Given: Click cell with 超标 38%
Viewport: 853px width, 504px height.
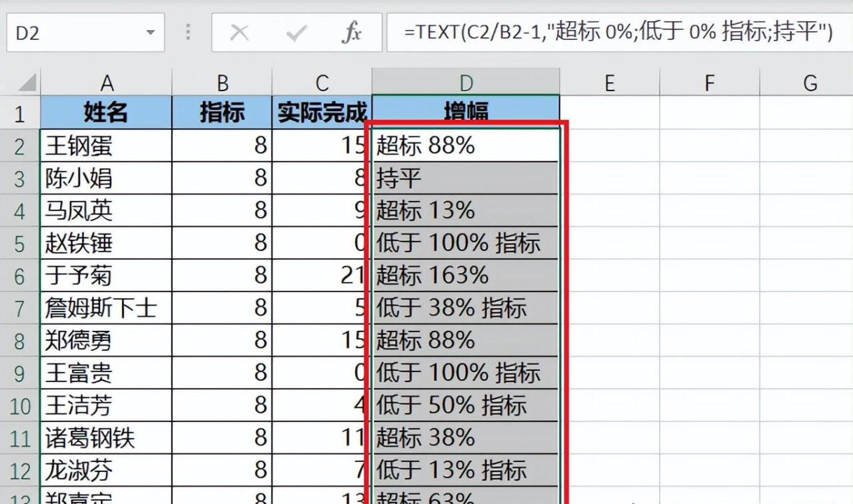Looking at the screenshot, I should [466, 438].
